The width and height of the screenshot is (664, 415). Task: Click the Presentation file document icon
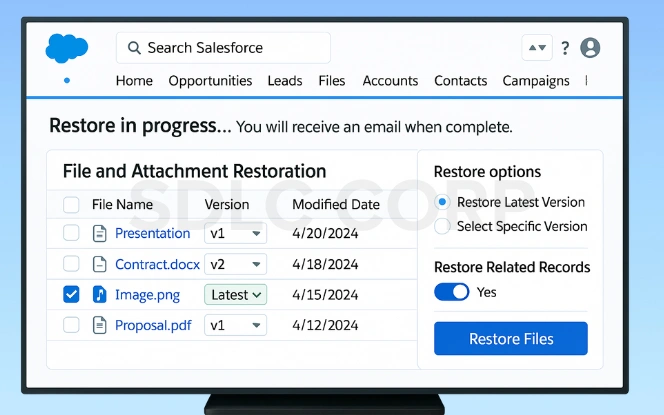(100, 233)
